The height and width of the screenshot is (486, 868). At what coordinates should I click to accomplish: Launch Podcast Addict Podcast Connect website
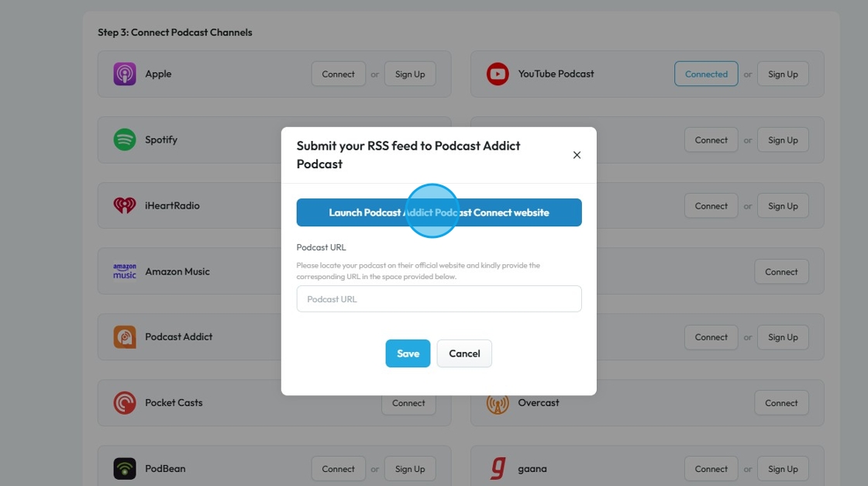tap(439, 212)
